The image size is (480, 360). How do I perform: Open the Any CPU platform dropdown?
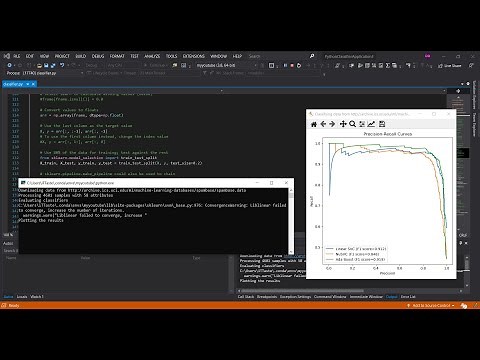[123, 65]
